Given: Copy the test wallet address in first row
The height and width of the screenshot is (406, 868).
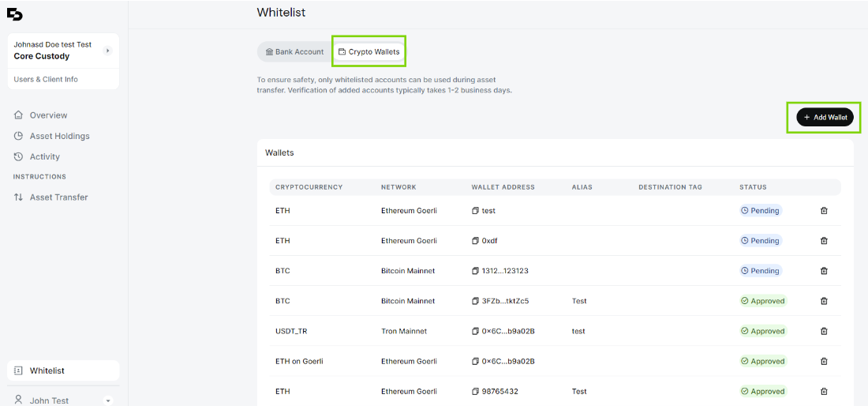Looking at the screenshot, I should pyautogui.click(x=475, y=211).
